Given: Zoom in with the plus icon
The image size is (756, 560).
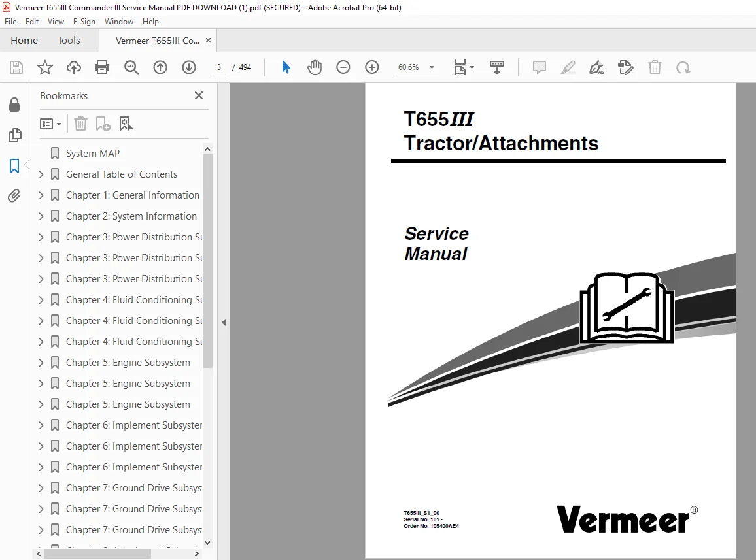Looking at the screenshot, I should click(371, 67).
